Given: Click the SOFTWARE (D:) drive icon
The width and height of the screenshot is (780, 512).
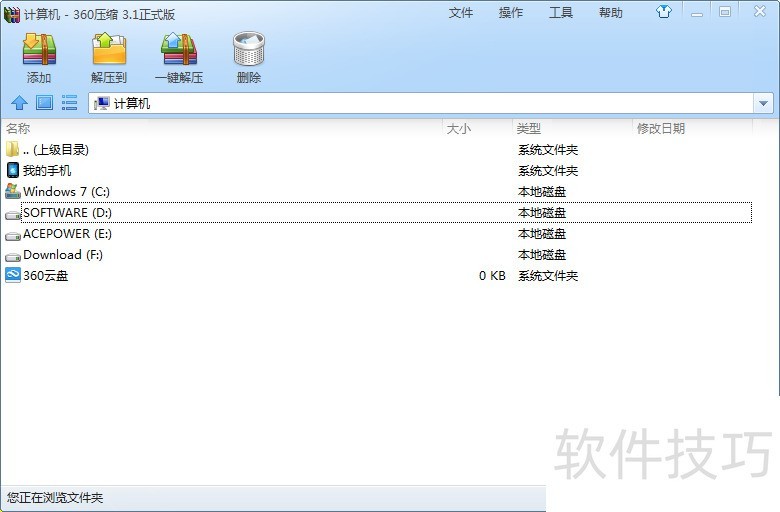Looking at the screenshot, I should (12, 214).
